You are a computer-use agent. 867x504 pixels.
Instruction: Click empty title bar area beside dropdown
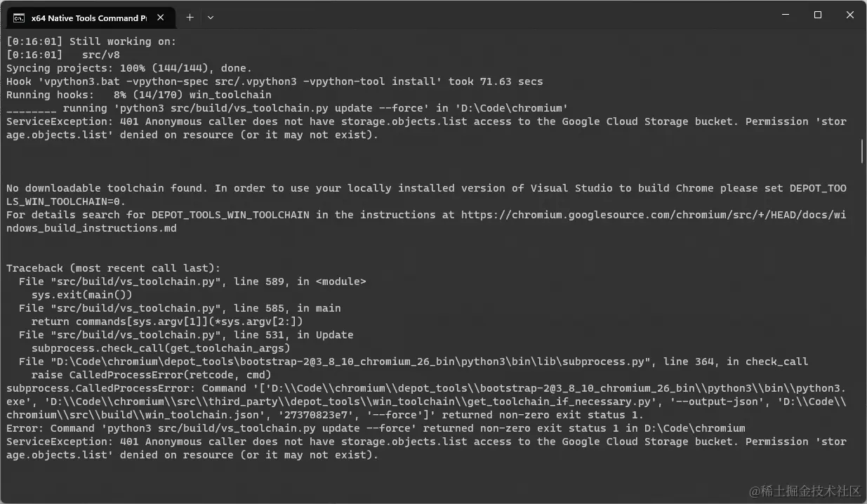pos(491,15)
